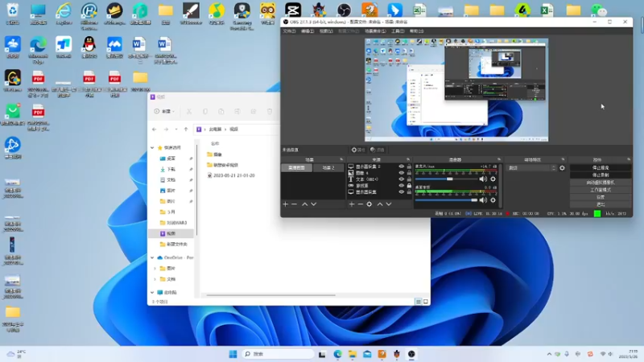The image size is (644, 362).
Task: Click 启动虚拟摄像机 button
Action: click(601, 183)
